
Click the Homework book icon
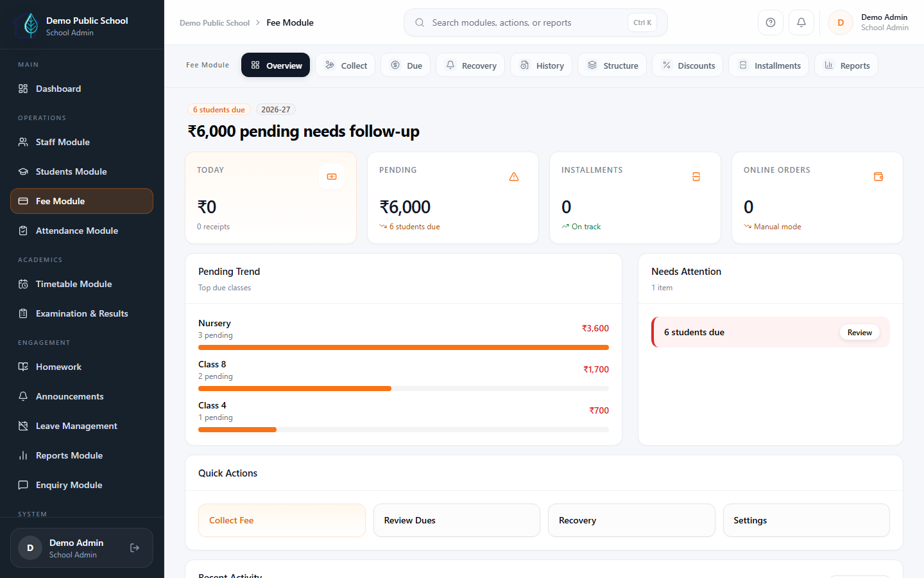[x=23, y=367]
